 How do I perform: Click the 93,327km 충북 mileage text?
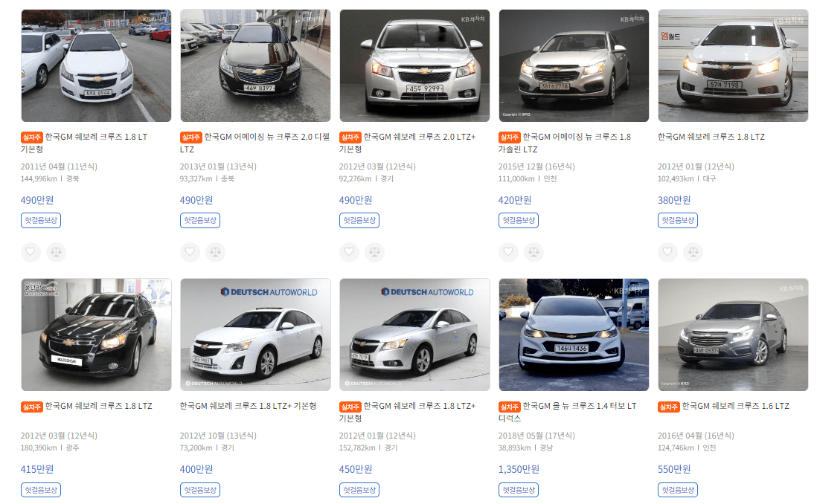pos(207,178)
